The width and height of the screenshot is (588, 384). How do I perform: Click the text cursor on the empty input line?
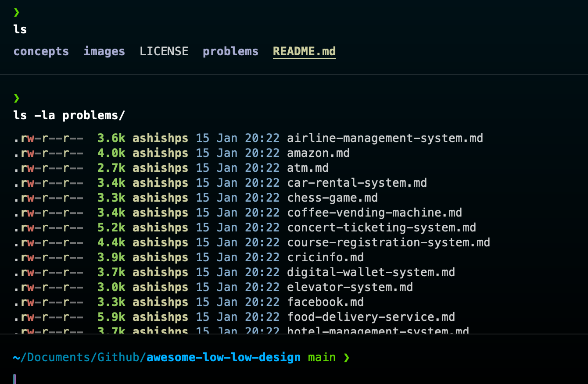pyautogui.click(x=14, y=379)
